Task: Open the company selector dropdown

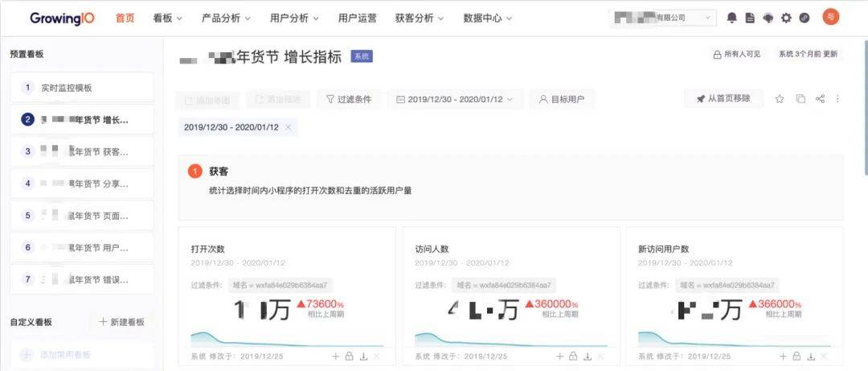Action: click(663, 18)
